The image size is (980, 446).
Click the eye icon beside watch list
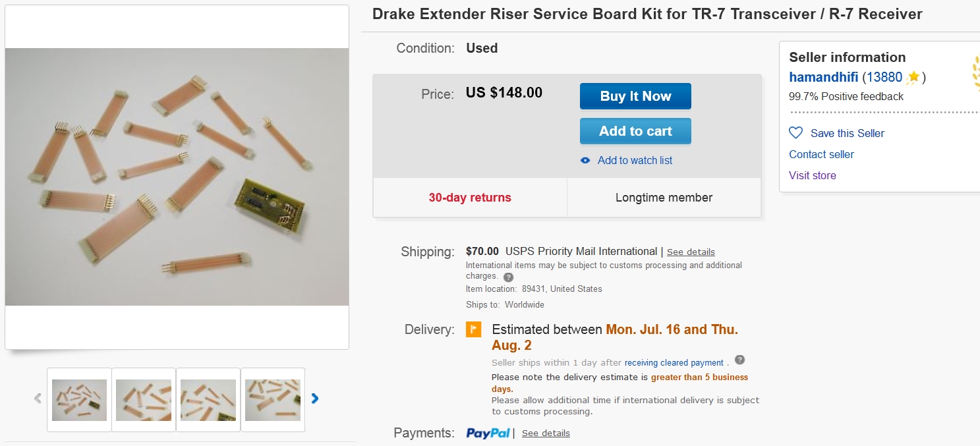coord(585,161)
